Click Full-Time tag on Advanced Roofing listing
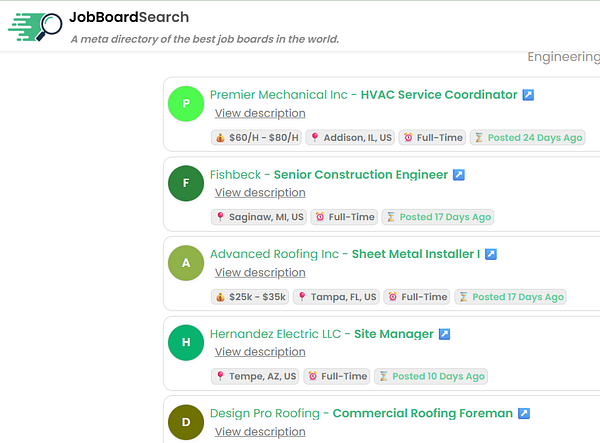Viewport: 600px width, 443px height. (417, 297)
